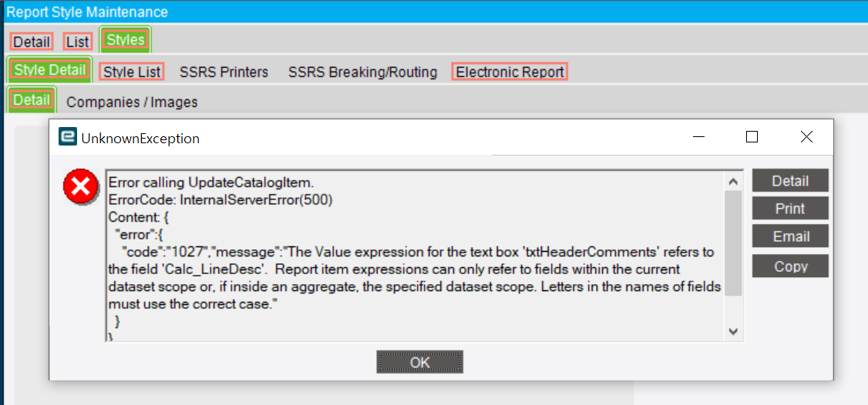Screen dimensions: 868x405
Task: Click the red error X icon
Action: coord(81,187)
